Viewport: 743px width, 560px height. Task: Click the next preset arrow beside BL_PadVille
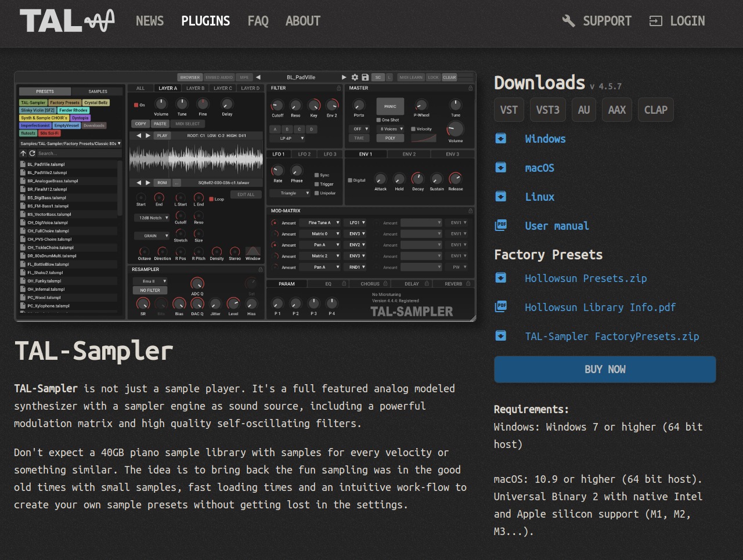pyautogui.click(x=344, y=77)
